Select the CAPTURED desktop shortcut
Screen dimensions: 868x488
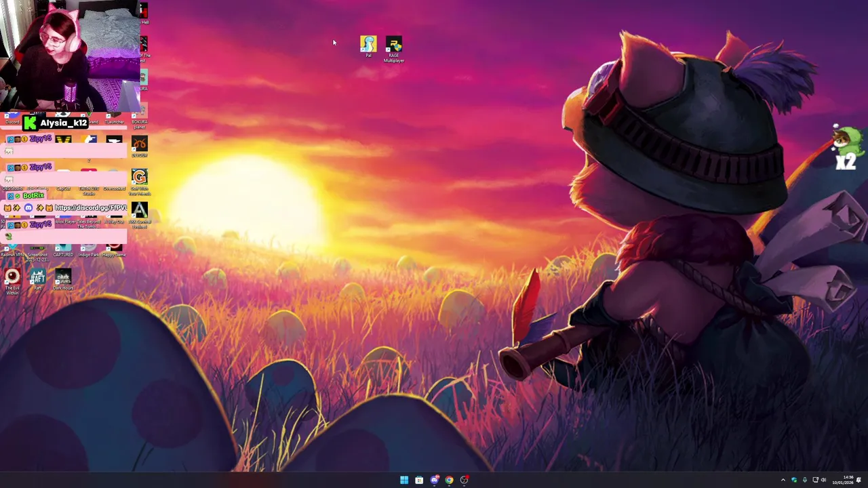coord(63,249)
